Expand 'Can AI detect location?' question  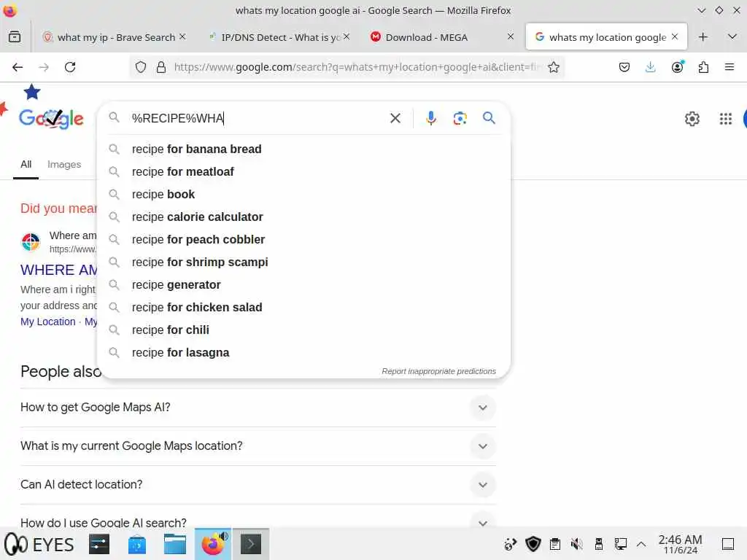(258, 485)
